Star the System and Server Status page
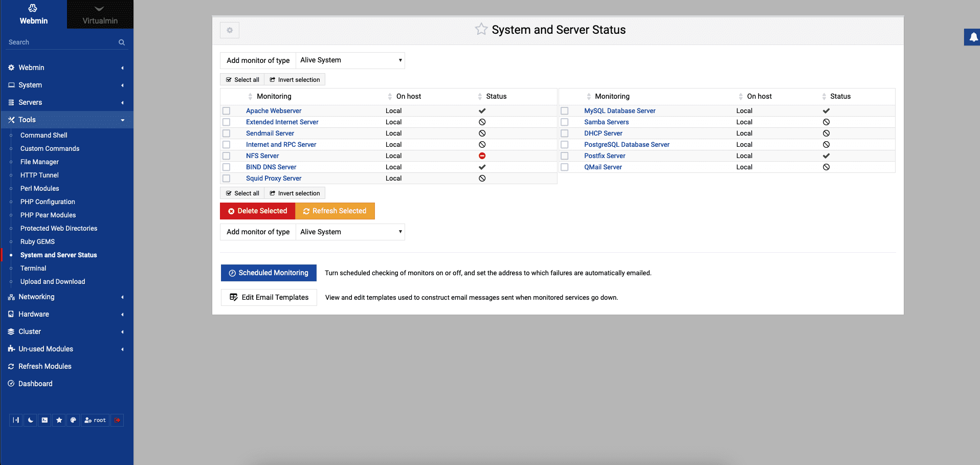 481,29
